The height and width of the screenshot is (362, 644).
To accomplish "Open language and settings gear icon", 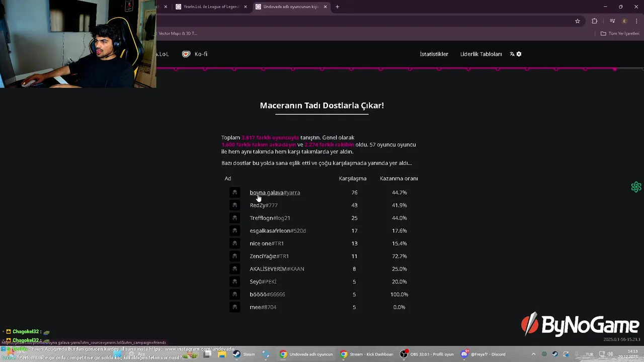I will [516, 54].
